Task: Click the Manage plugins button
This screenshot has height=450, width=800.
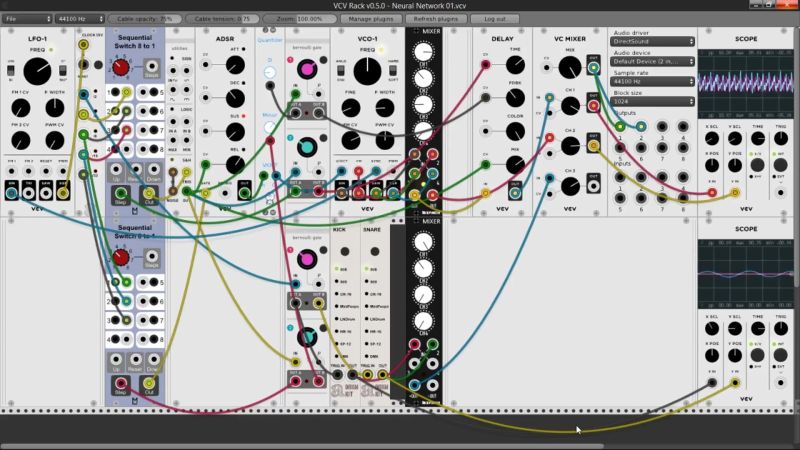Action: [371, 19]
